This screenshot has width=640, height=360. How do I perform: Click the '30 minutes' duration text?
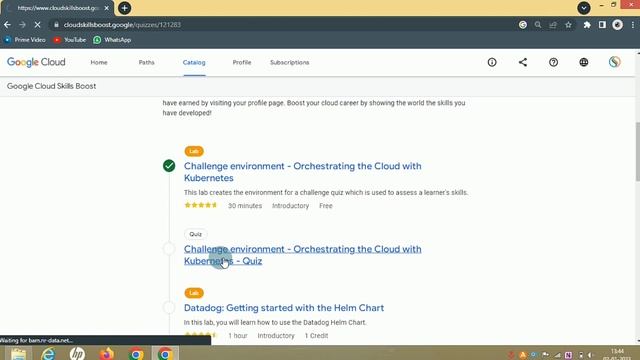point(245,206)
